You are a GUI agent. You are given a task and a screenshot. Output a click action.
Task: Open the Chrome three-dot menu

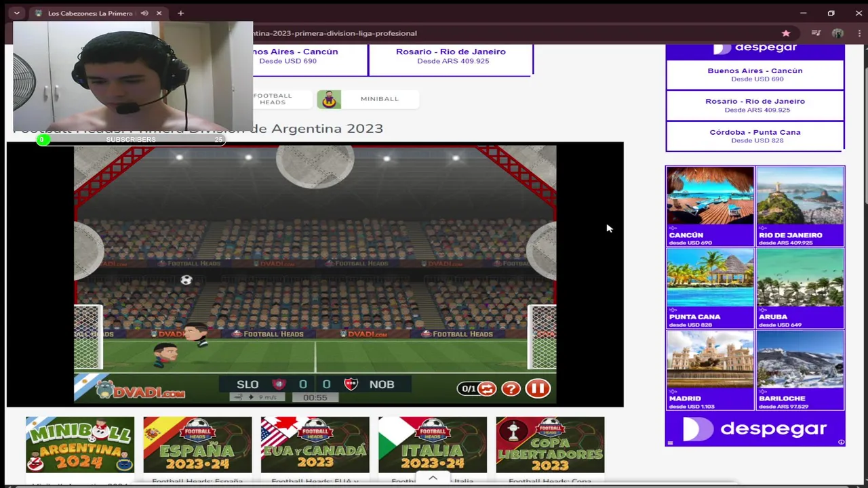859,33
